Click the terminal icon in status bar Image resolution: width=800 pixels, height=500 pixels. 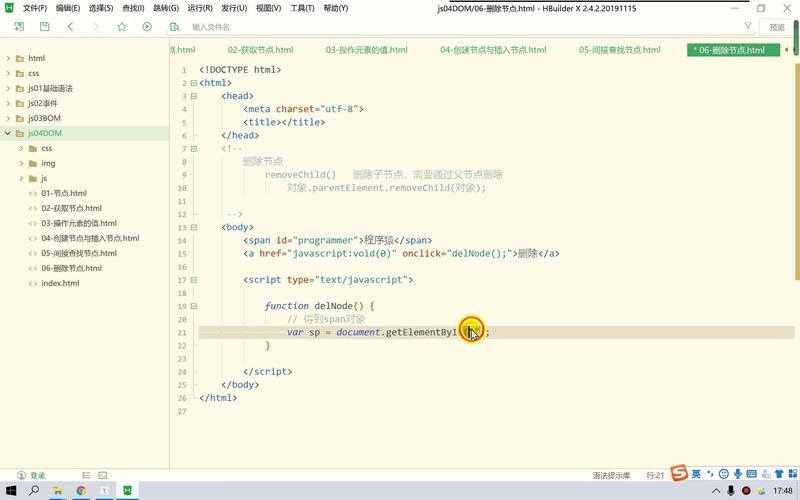pyautogui.click(x=103, y=475)
